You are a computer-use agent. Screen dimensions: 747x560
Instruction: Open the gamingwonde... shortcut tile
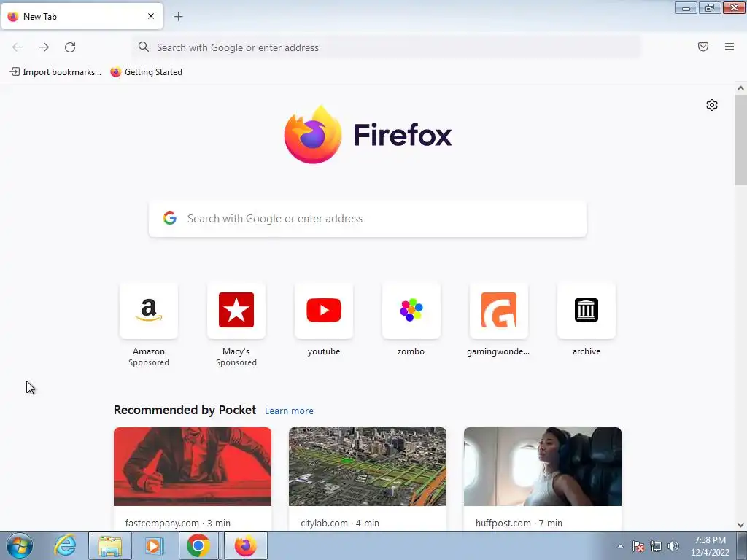click(499, 311)
